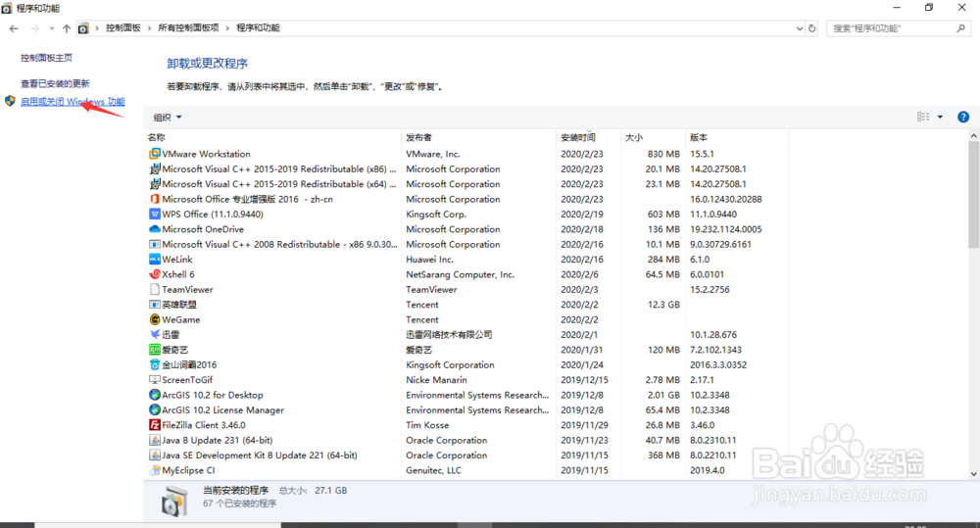This screenshot has height=528, width=980.
Task: Click the MyEclipse CI icon
Action: pos(155,470)
